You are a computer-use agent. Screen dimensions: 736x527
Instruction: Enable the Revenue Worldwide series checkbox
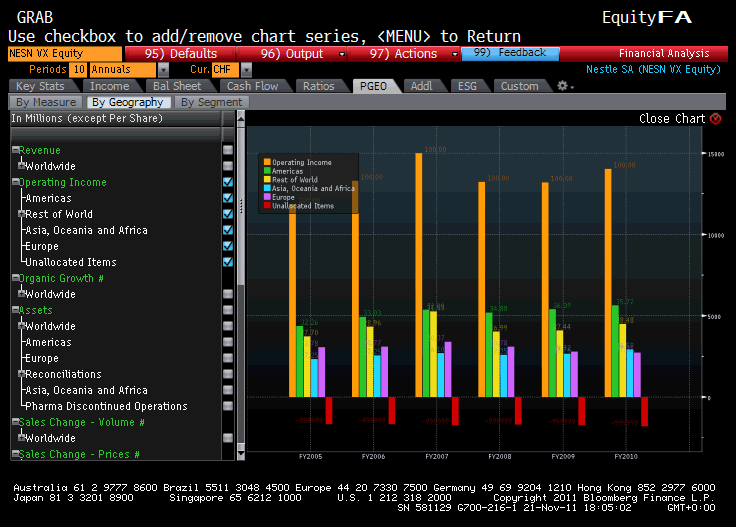click(228, 166)
